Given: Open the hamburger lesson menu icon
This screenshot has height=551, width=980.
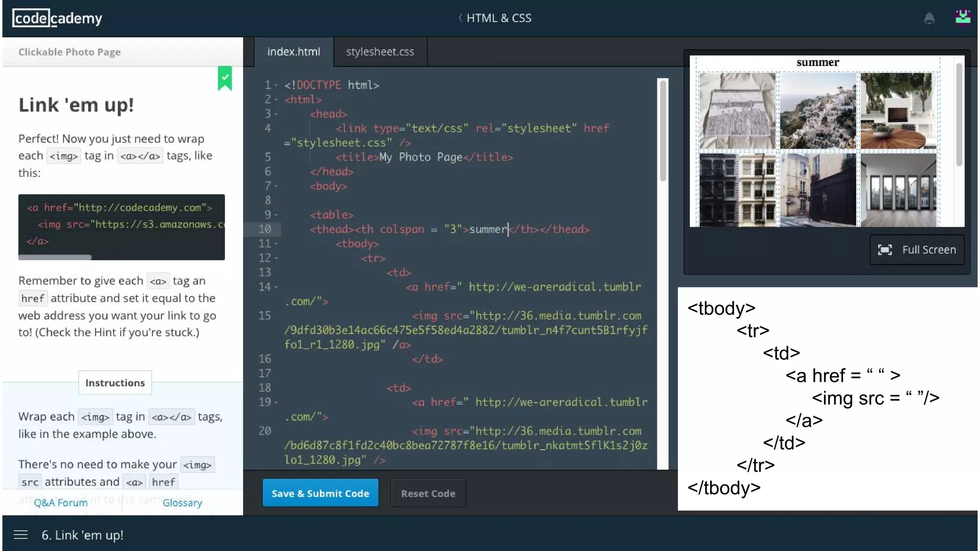Looking at the screenshot, I should (x=21, y=535).
